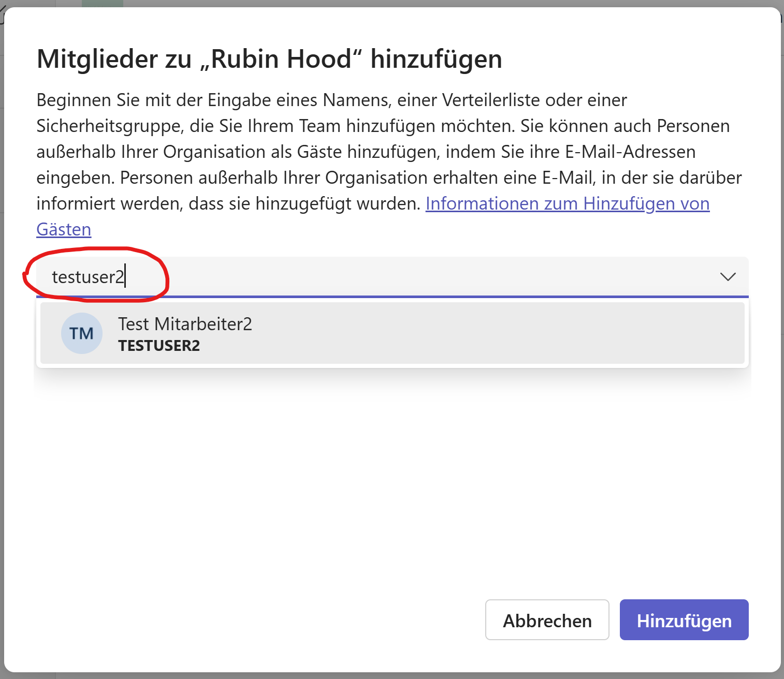Confirm with the Hinzufügen button
This screenshot has width=784, height=679.
tap(684, 620)
